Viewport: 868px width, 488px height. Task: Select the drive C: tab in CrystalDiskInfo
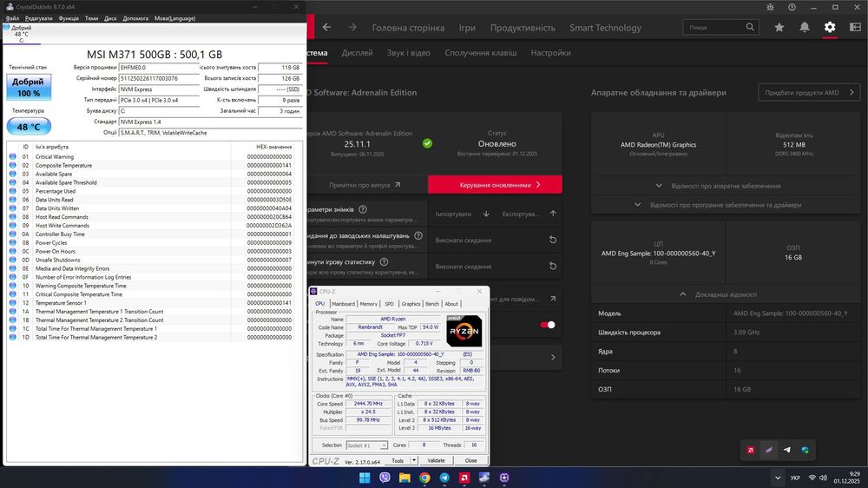22,34
